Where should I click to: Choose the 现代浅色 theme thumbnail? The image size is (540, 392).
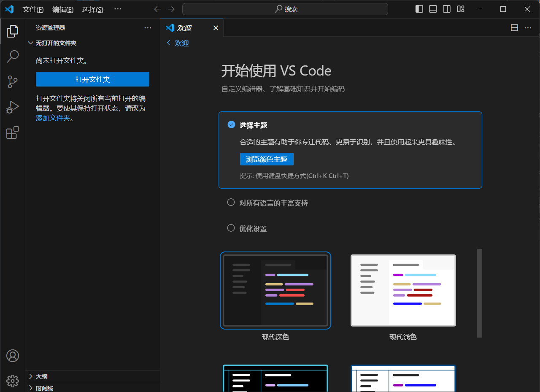(x=403, y=290)
